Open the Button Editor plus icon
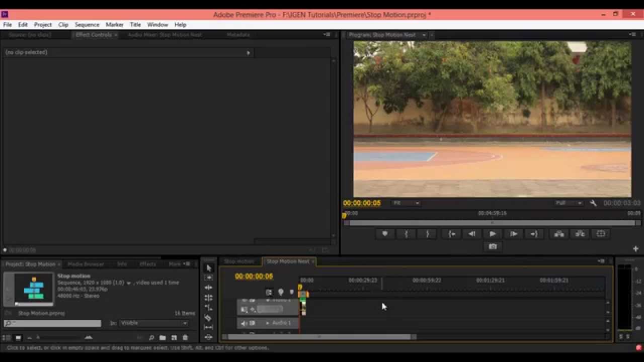 pos(635,249)
